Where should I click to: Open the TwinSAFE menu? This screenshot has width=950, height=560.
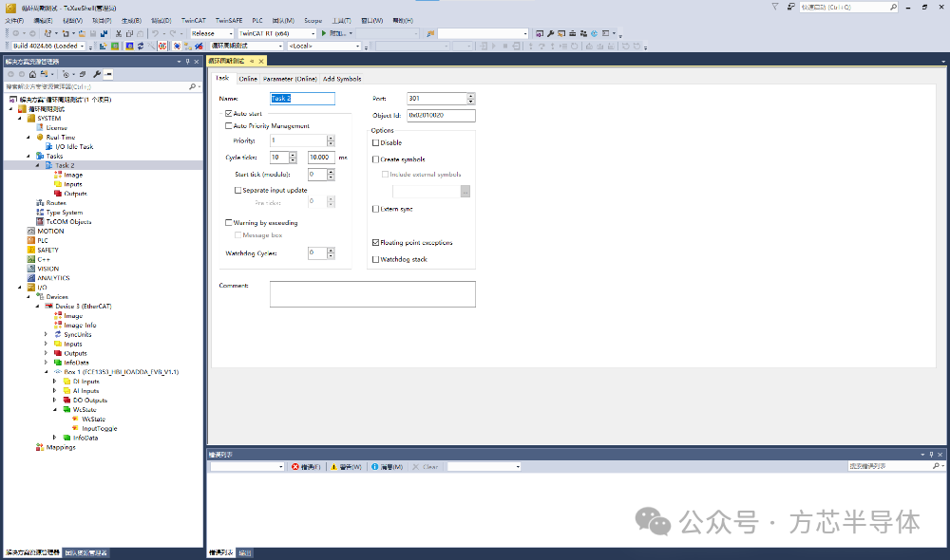click(x=229, y=21)
